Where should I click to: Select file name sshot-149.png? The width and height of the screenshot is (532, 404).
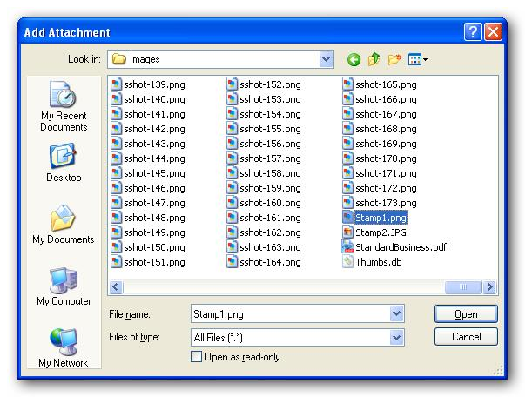tap(154, 232)
